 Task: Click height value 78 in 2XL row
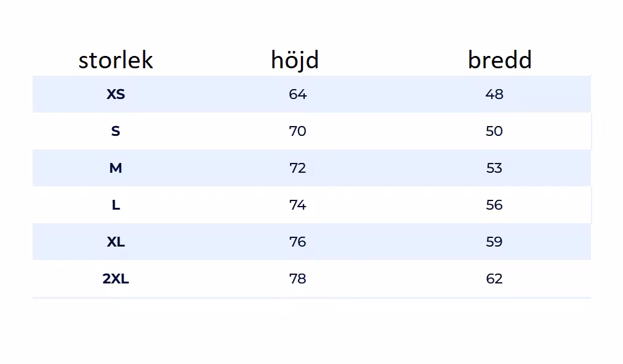(x=297, y=279)
